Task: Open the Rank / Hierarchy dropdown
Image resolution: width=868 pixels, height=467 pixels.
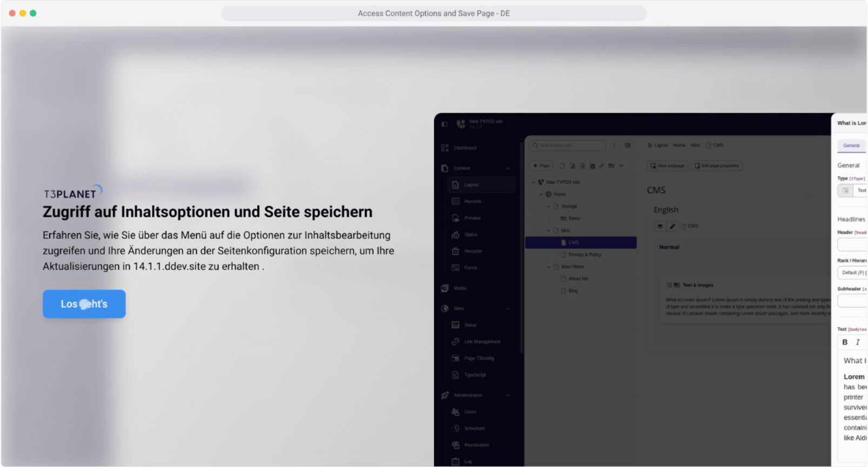Action: 852,273
